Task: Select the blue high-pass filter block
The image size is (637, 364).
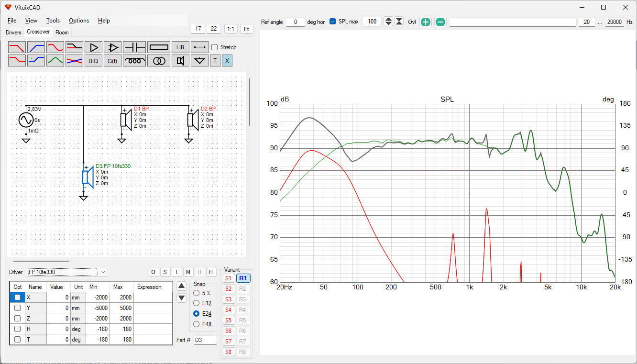Action: click(36, 47)
